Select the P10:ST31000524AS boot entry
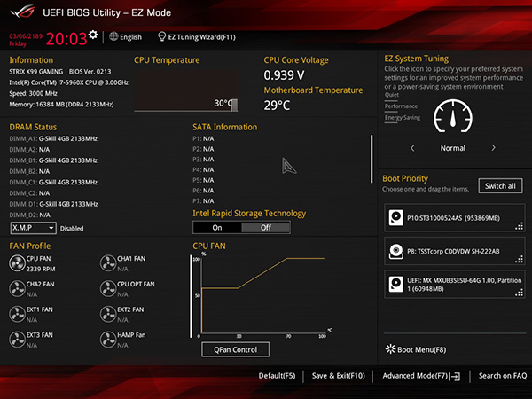The height and width of the screenshot is (399, 532). point(455,218)
